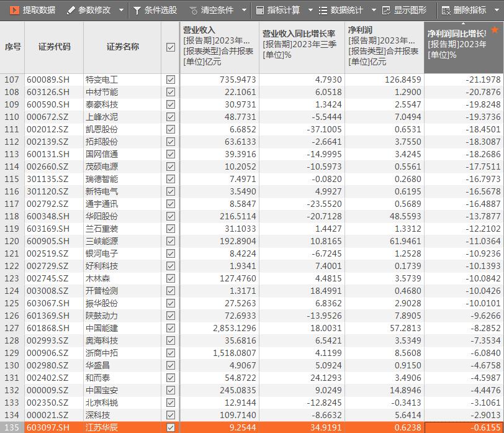
Task: Click the 凯恩股份 stock name
Action: (102, 129)
